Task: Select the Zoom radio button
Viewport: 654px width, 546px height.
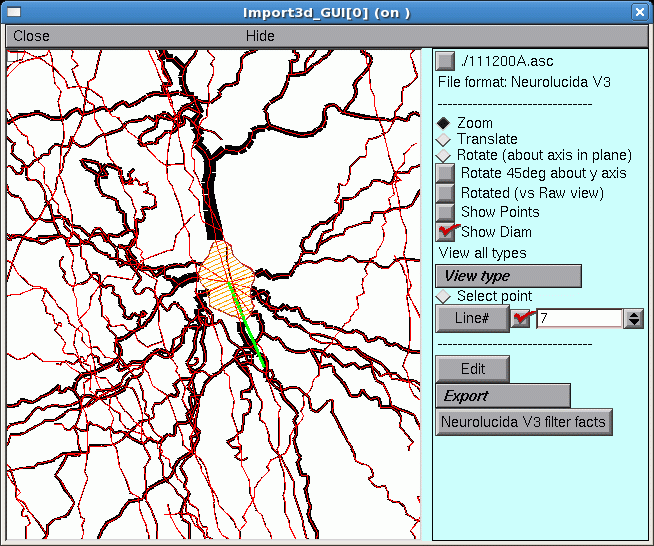Action: click(x=444, y=123)
